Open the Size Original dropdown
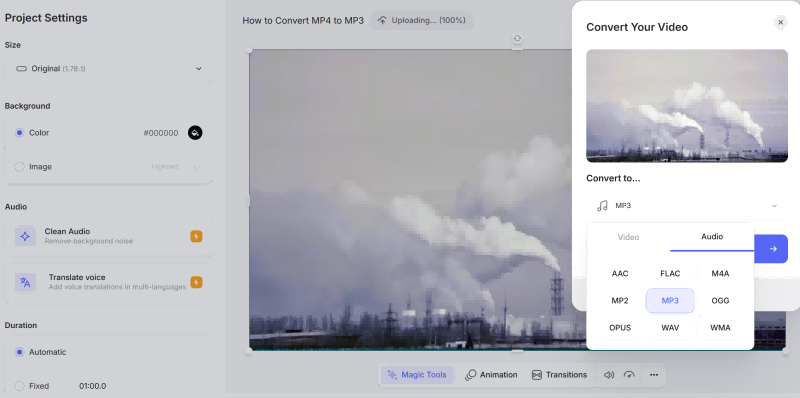 (x=108, y=68)
